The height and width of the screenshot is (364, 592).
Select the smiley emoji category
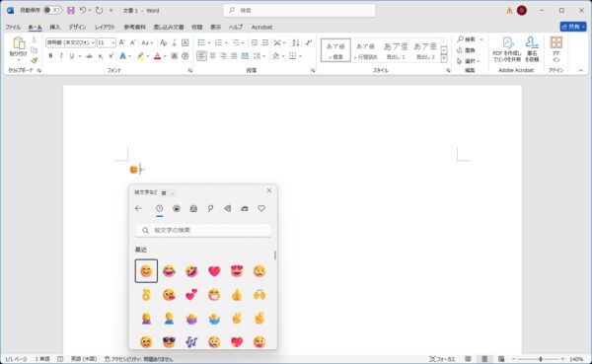coord(177,208)
